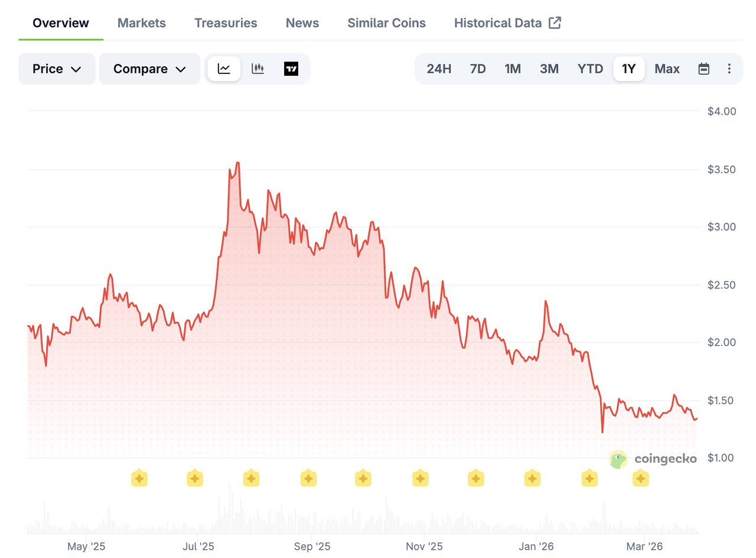Click the news marker below May '25
This screenshot has height=558, width=756.
coord(139,478)
